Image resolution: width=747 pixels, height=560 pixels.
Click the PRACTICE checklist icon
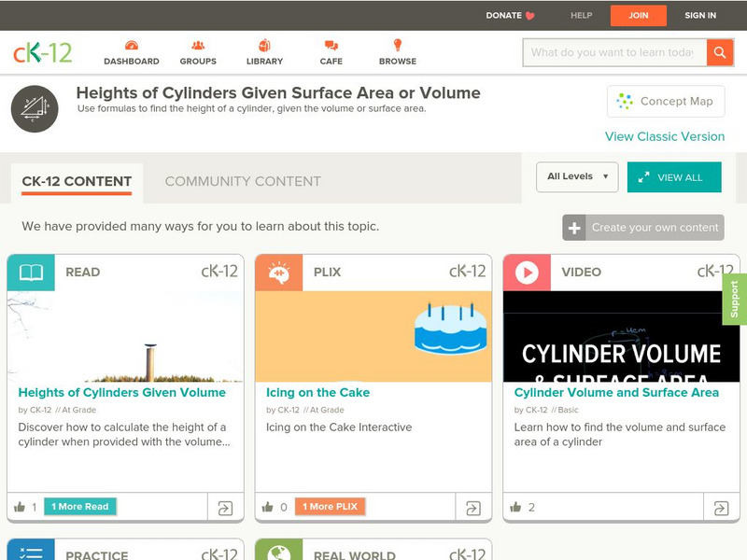click(x=31, y=550)
